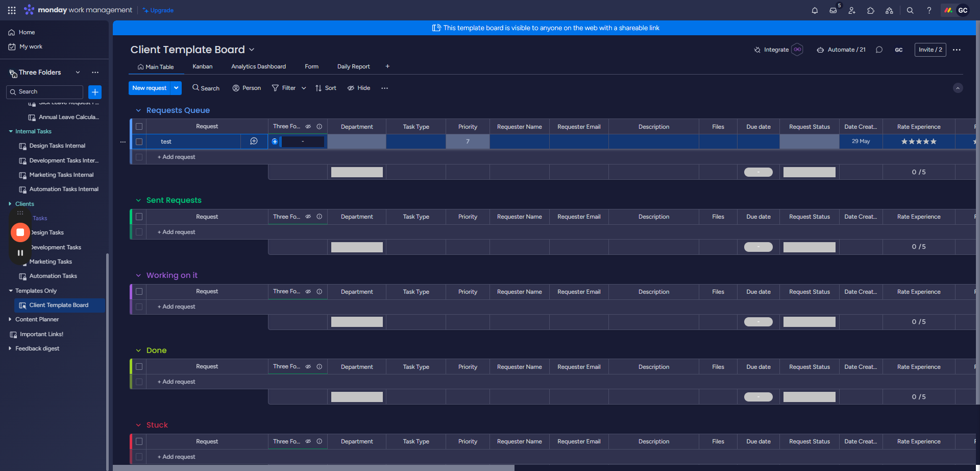Click the sidebar search input field
The image size is (980, 471).
pyautogui.click(x=44, y=92)
